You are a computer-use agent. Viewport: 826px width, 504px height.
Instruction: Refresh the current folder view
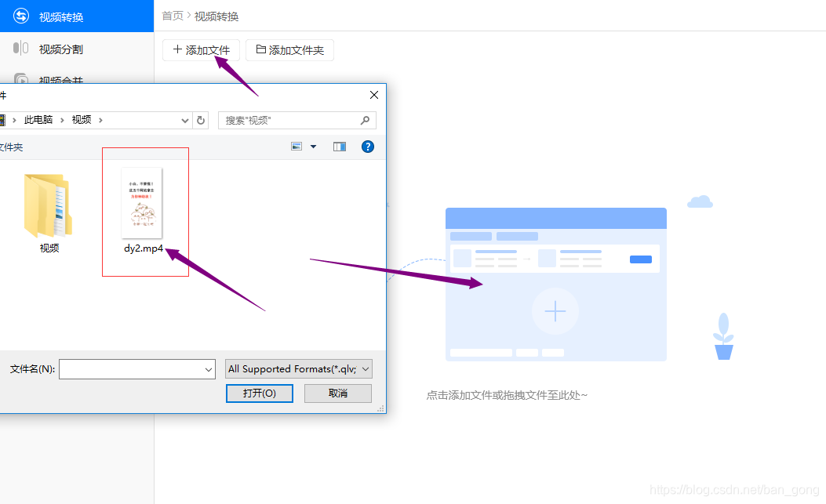201,120
